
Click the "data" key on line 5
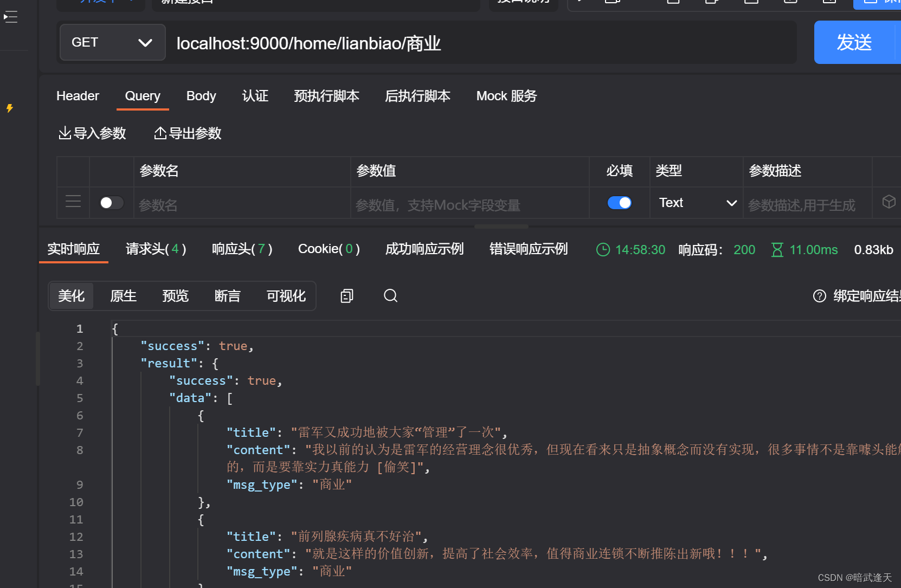pyautogui.click(x=190, y=398)
